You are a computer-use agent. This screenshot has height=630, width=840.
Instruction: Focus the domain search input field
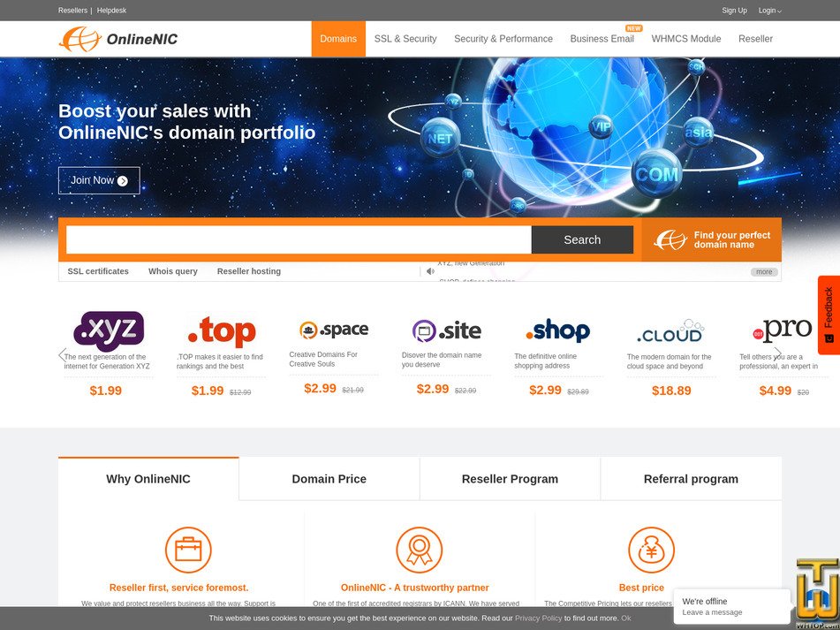coord(299,239)
